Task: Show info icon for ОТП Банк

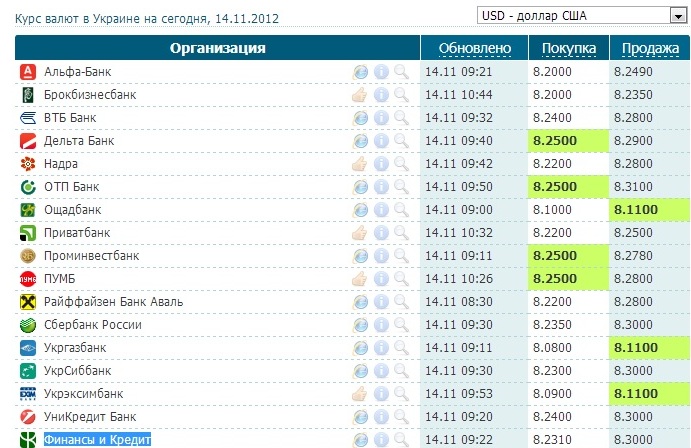Action: pyautogui.click(x=381, y=187)
